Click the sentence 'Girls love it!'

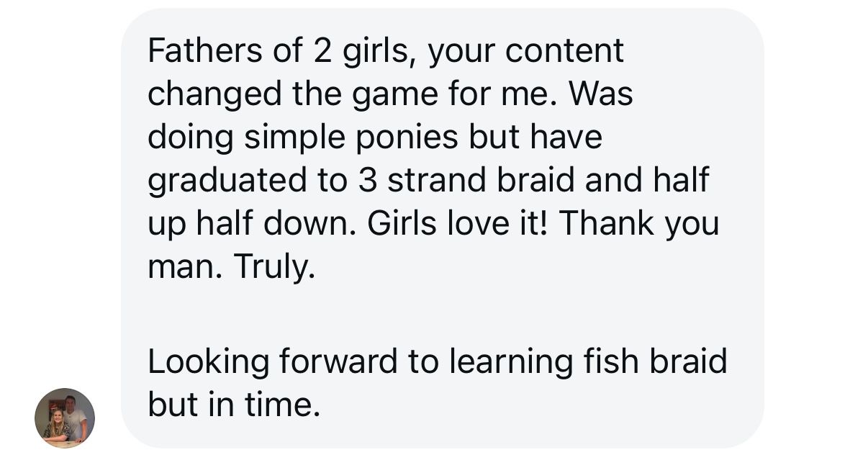[x=458, y=222]
